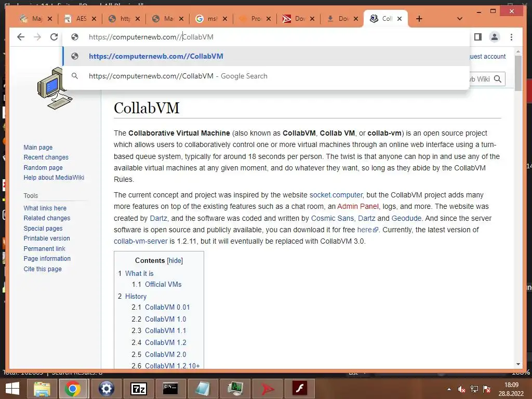
Task: Open the Main page sidebar link
Action: (38, 147)
